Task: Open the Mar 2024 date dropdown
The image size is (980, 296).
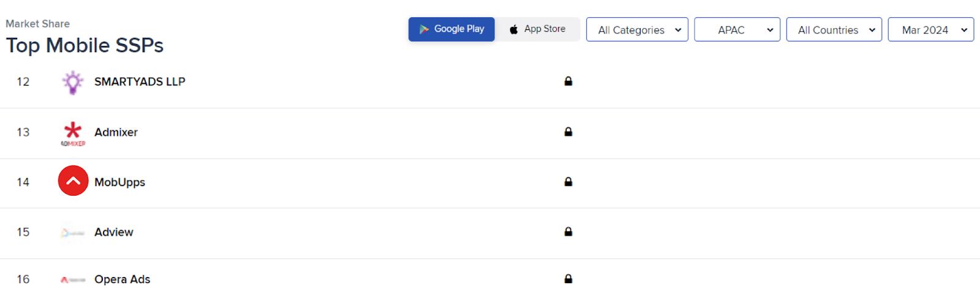Action: [931, 29]
